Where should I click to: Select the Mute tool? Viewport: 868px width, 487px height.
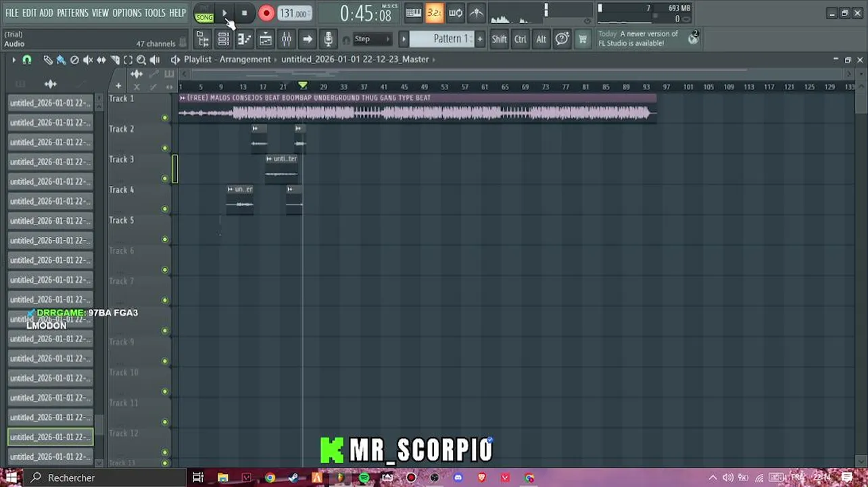coord(88,60)
